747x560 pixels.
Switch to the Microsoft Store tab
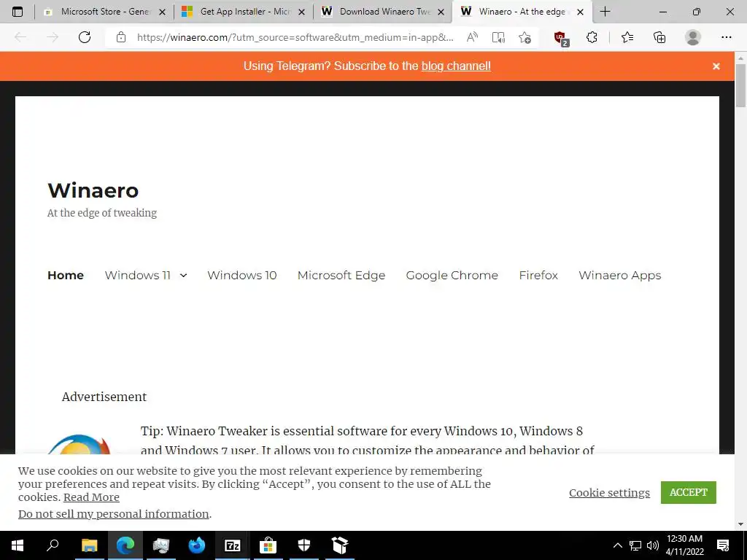(x=105, y=12)
